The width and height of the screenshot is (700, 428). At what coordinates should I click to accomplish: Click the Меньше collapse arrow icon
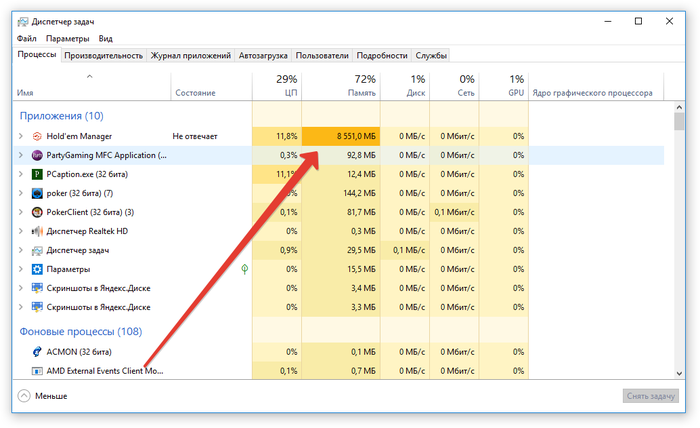(24, 396)
